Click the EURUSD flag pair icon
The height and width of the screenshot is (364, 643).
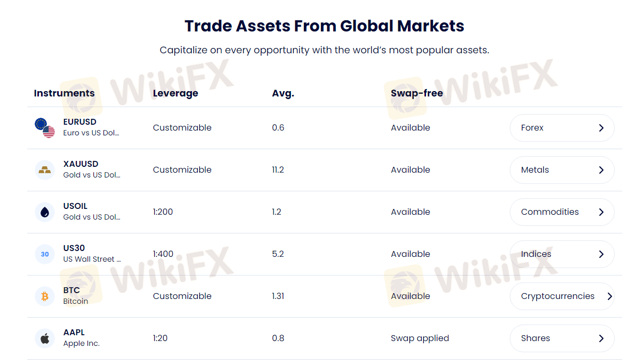(45, 128)
